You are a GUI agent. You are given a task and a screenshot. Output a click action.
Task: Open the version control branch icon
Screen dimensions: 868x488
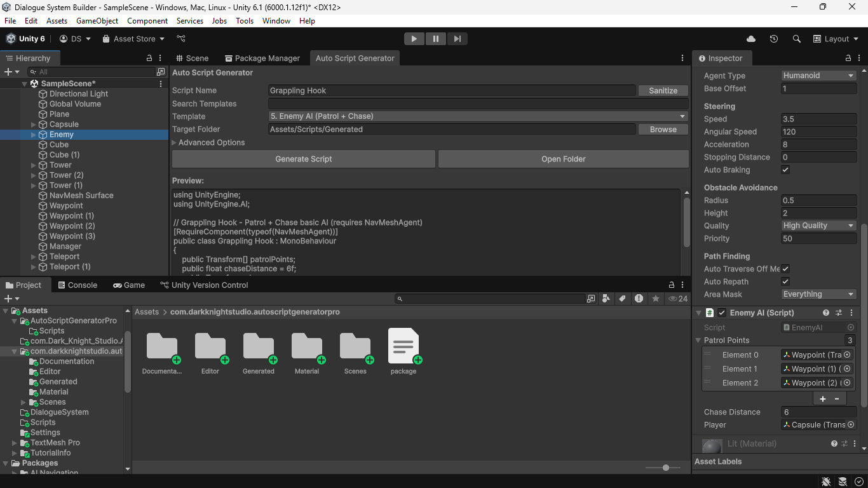(181, 39)
